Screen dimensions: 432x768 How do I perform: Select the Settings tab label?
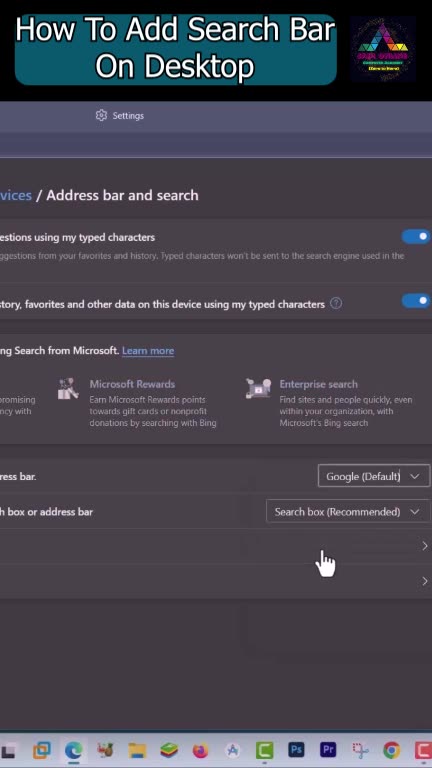[x=128, y=116]
